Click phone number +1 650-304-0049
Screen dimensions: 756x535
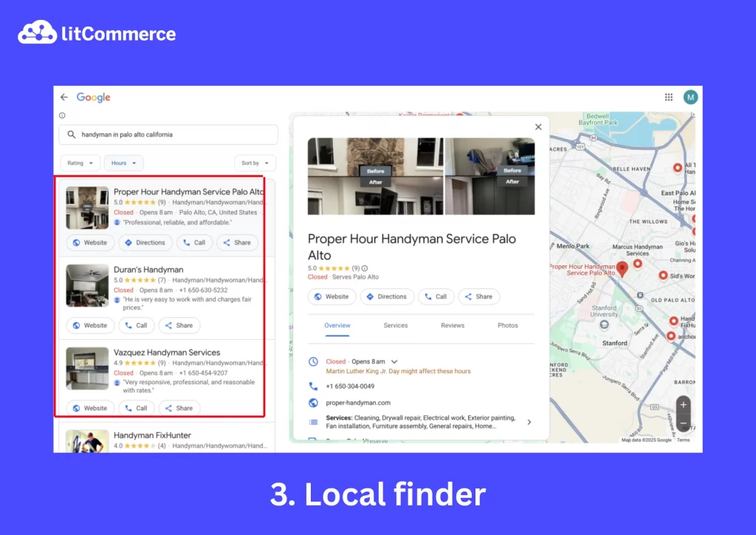click(350, 386)
